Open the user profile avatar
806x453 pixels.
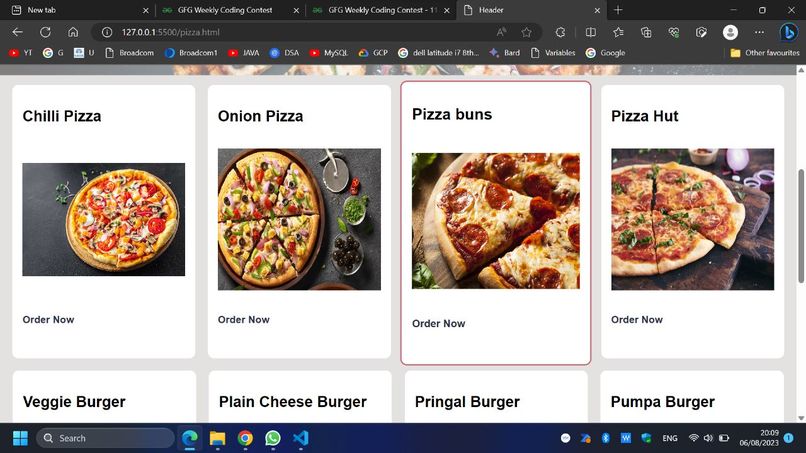point(730,32)
